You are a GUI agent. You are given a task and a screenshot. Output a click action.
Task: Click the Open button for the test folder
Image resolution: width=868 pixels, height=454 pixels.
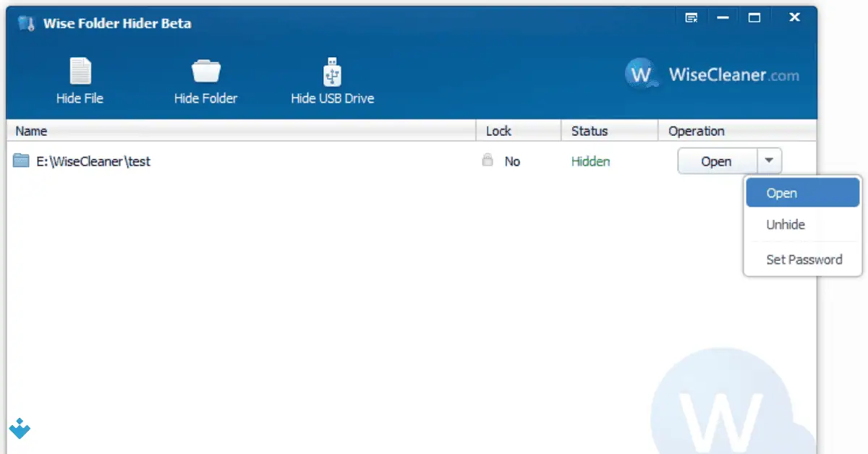click(x=716, y=160)
